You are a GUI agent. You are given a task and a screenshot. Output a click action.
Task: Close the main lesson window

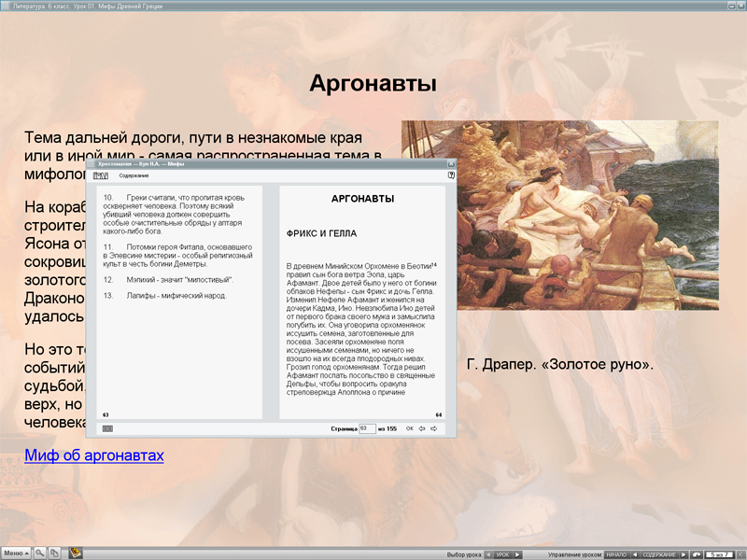pyautogui.click(x=742, y=6)
